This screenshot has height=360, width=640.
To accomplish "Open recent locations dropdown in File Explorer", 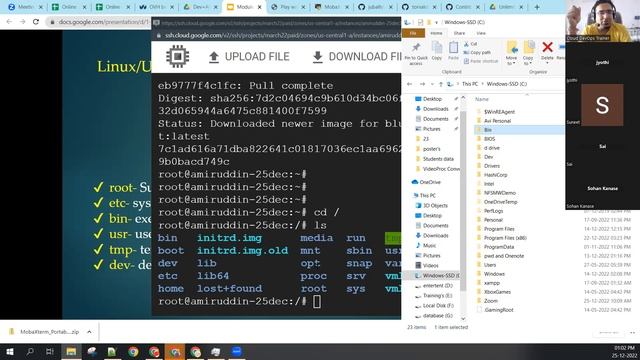I will [432, 84].
